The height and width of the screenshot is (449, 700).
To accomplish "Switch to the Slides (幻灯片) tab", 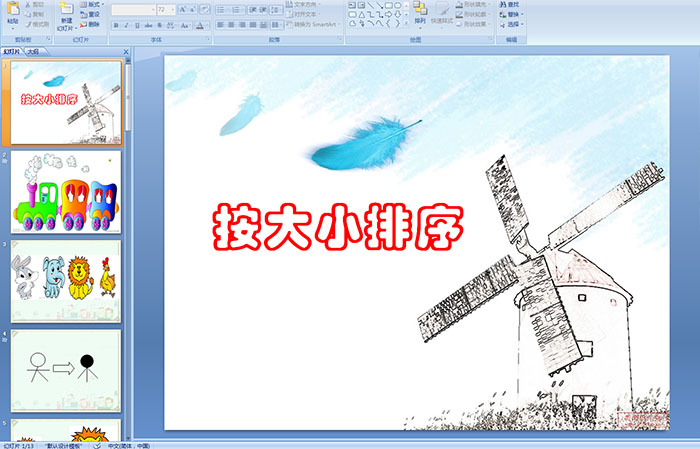I will coord(11,51).
